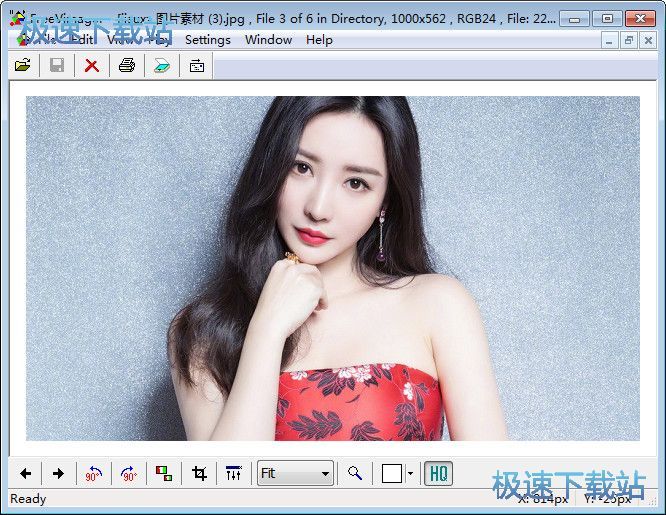Open the Window menu
Viewport: 666px width, 515px height.
tap(268, 40)
